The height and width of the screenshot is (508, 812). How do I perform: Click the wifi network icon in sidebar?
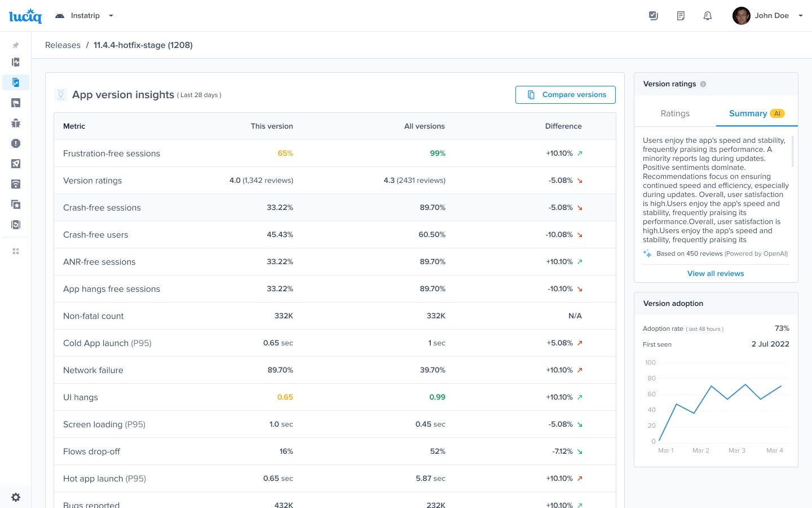pos(16,184)
